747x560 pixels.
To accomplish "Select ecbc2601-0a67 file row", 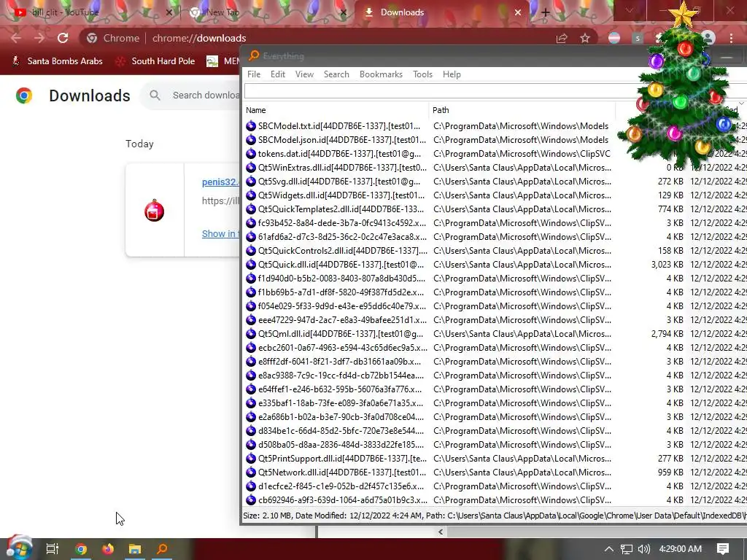I will coord(495,348).
